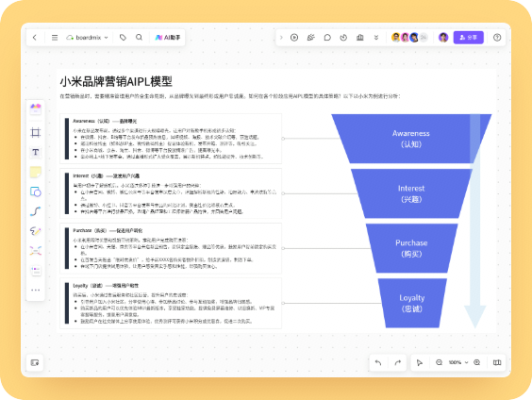Select the Interest description text card
532x400 pixels.
tap(171, 193)
